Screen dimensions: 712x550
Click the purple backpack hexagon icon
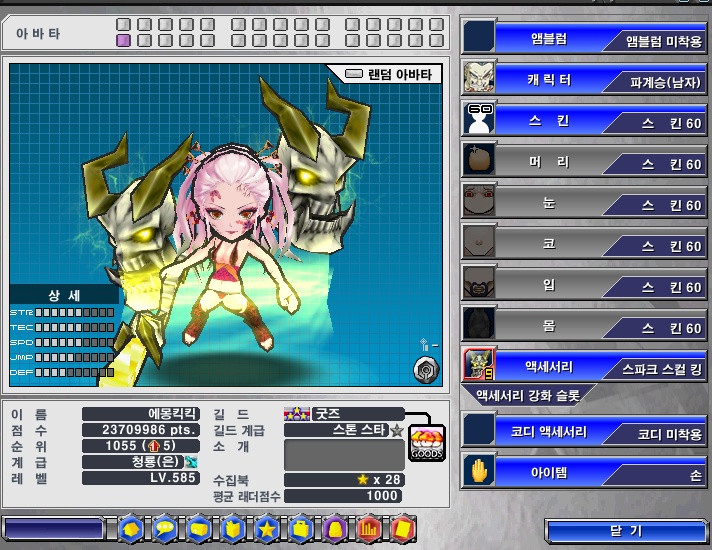click(x=335, y=529)
